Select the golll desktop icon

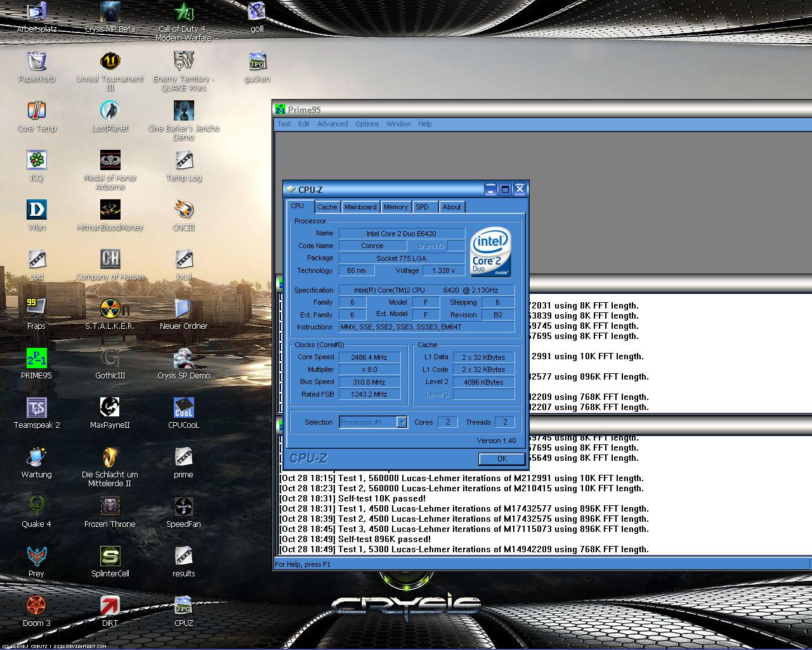click(257, 11)
